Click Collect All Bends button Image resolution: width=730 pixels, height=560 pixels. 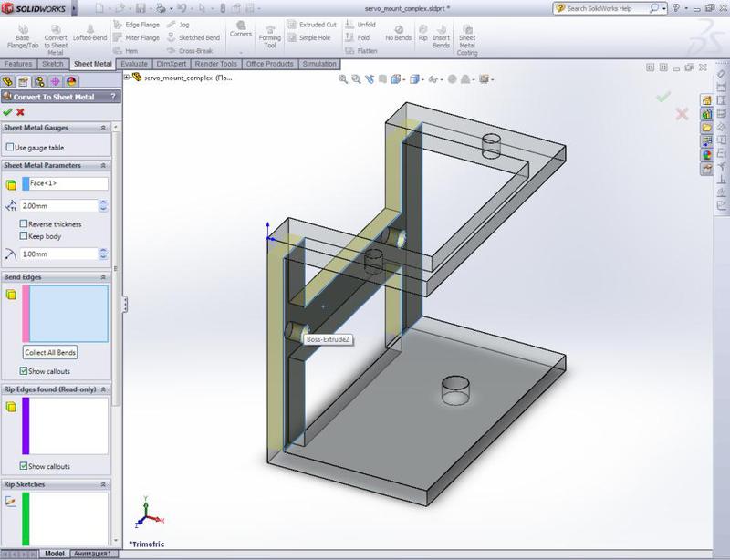(x=50, y=352)
